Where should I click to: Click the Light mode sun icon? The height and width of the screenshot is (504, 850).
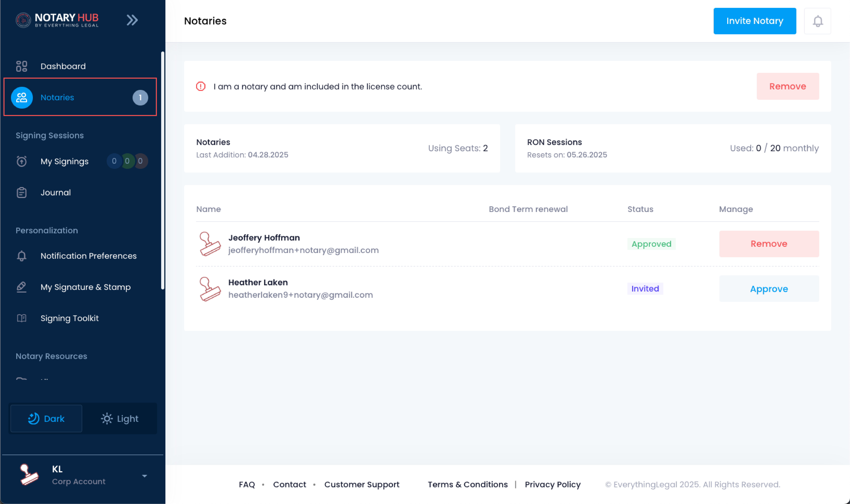[x=107, y=418]
